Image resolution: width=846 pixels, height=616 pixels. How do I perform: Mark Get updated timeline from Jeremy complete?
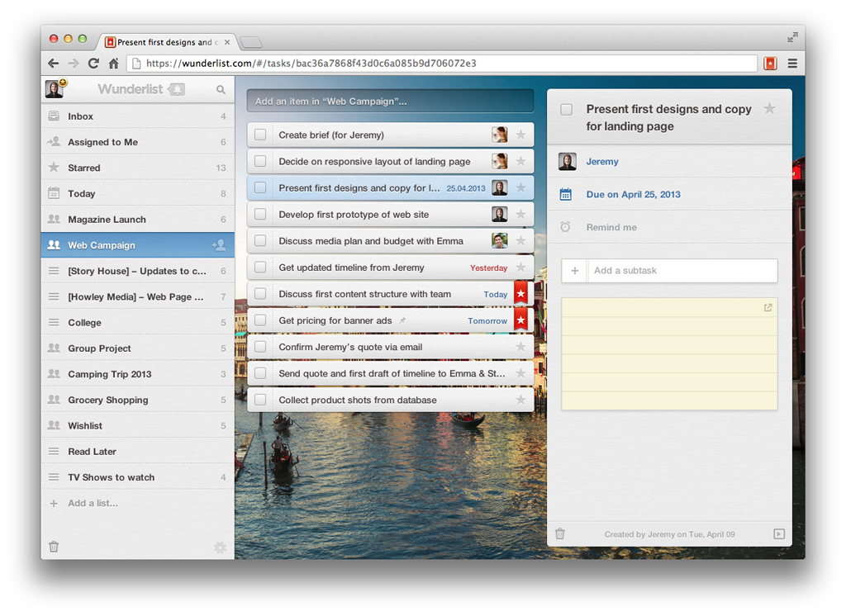click(260, 268)
